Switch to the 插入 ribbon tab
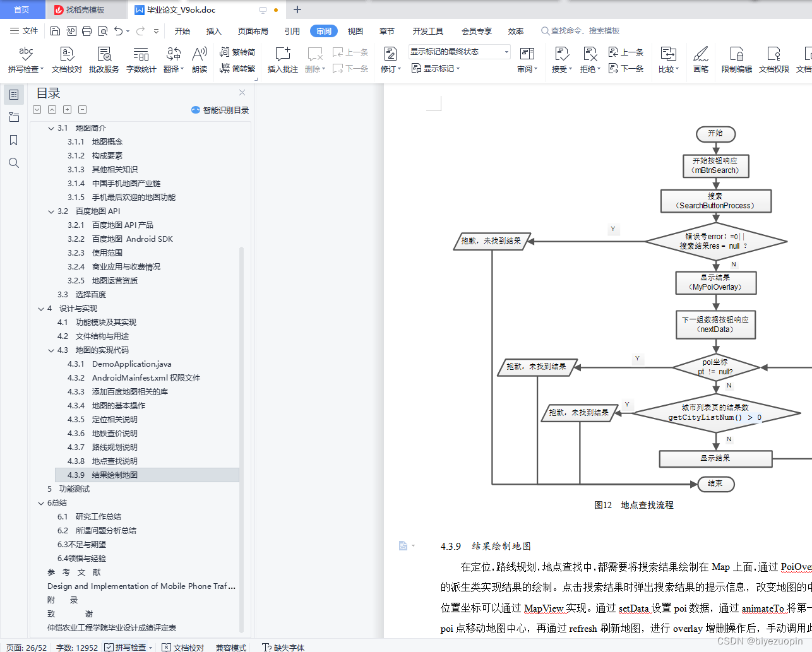The height and width of the screenshot is (652, 812). click(x=214, y=31)
